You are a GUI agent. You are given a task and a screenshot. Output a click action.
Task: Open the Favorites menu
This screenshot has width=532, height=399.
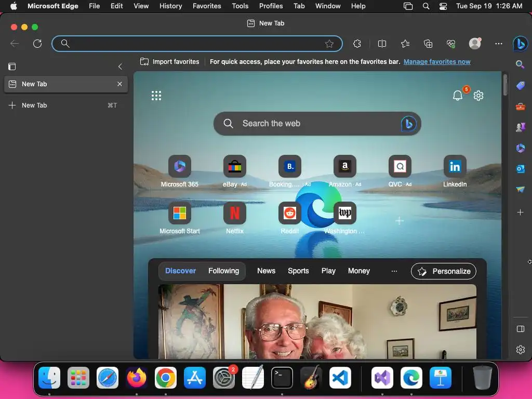(207, 6)
